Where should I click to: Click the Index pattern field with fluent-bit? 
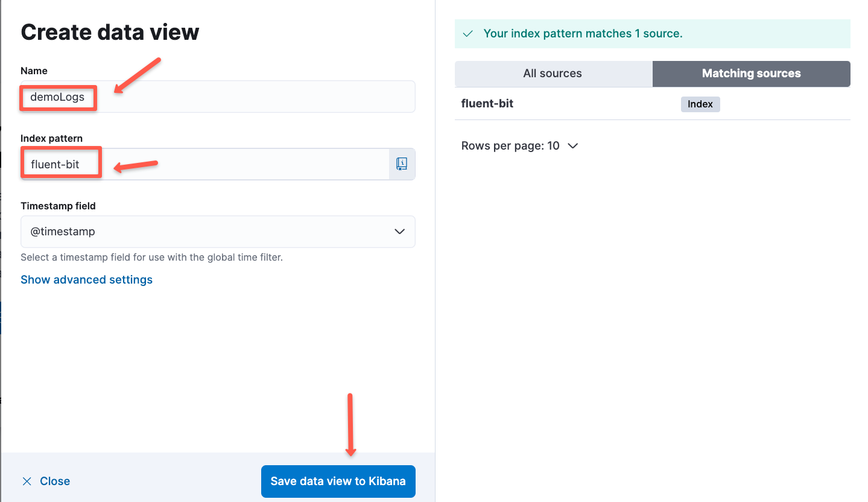205,164
